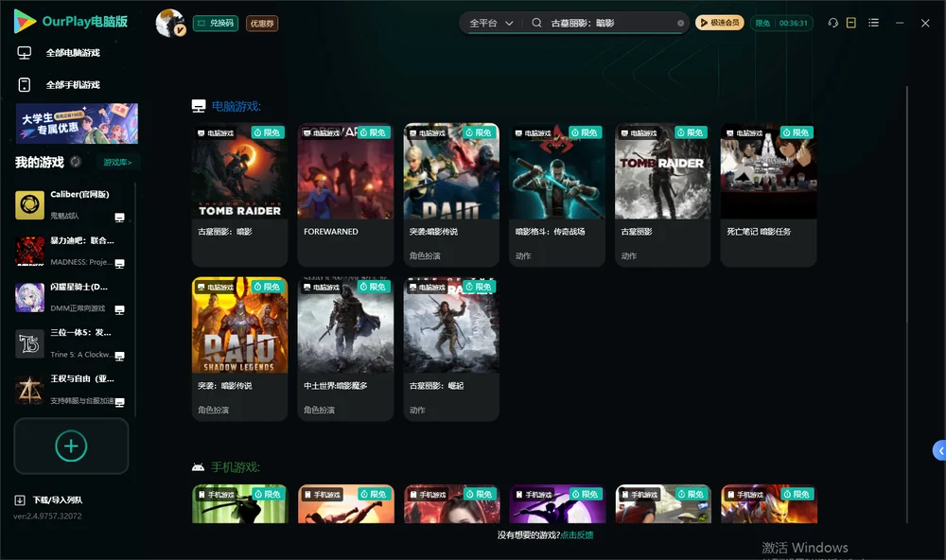The height and width of the screenshot is (560, 946).
Task: Open the list menu icon in title bar
Action: click(873, 23)
